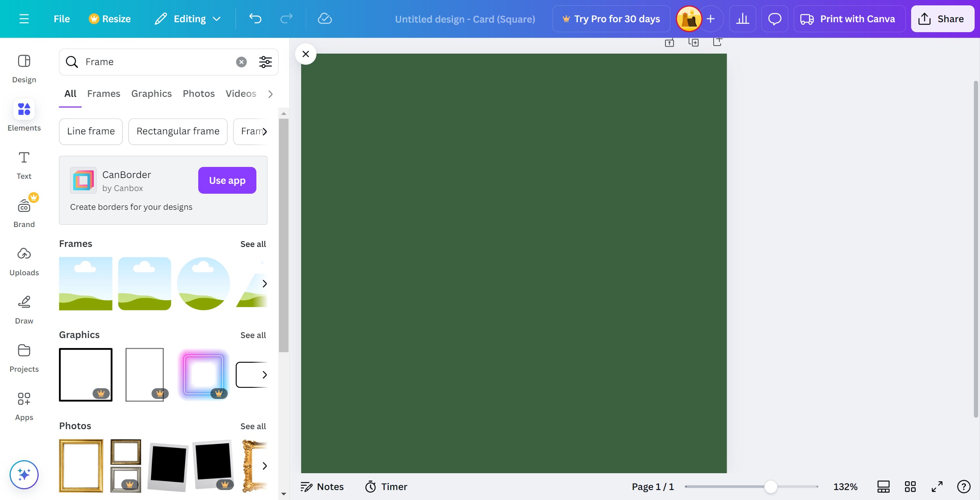Add a new page with the canvas icon

tap(717, 41)
